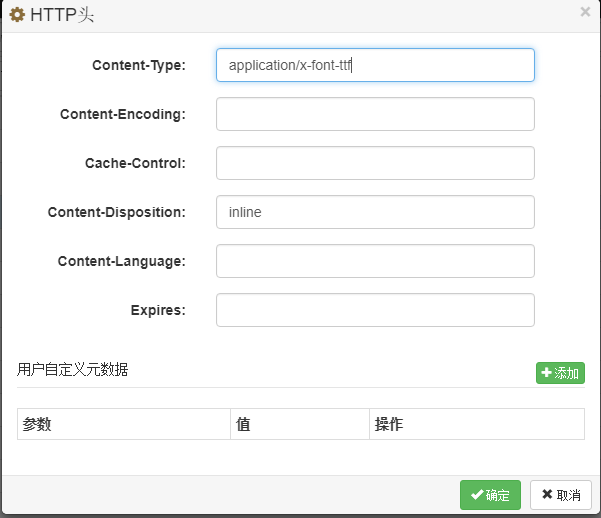This screenshot has height=518, width=601.
Task: Focus the Content-Type input field
Action: 375,65
